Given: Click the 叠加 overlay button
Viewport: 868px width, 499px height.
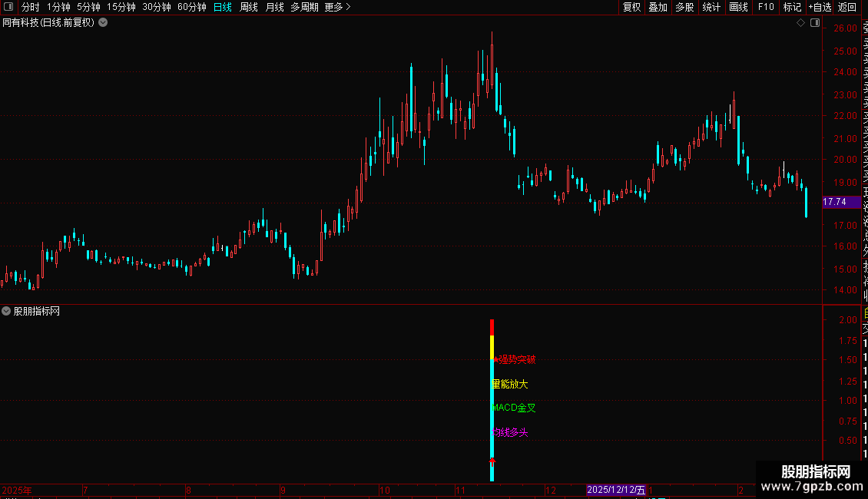Looking at the screenshot, I should 658,7.
